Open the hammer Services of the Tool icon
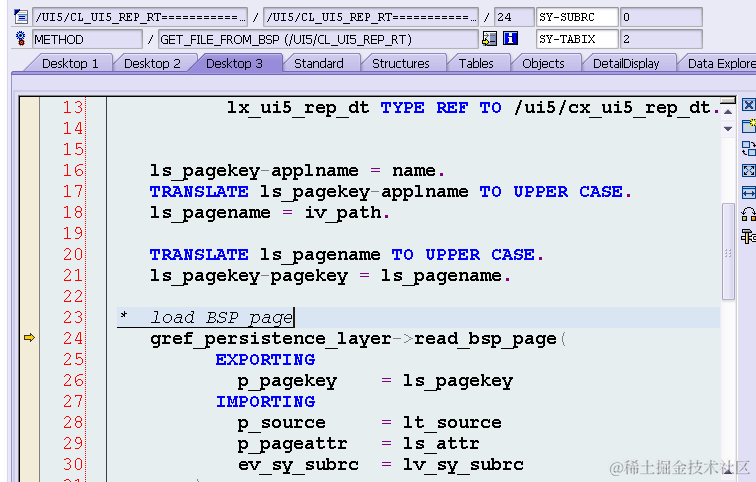Viewport: 756px width, 482px height. pos(748,236)
